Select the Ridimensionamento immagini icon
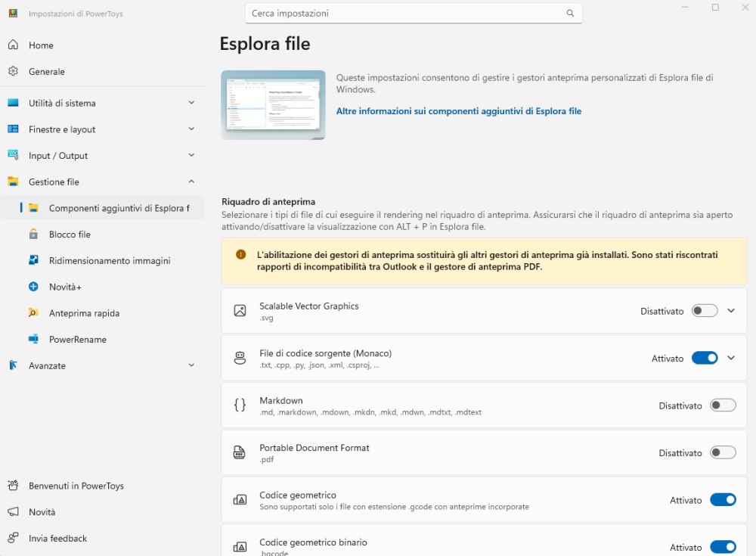Viewport: 756px width, 556px height. (x=33, y=260)
